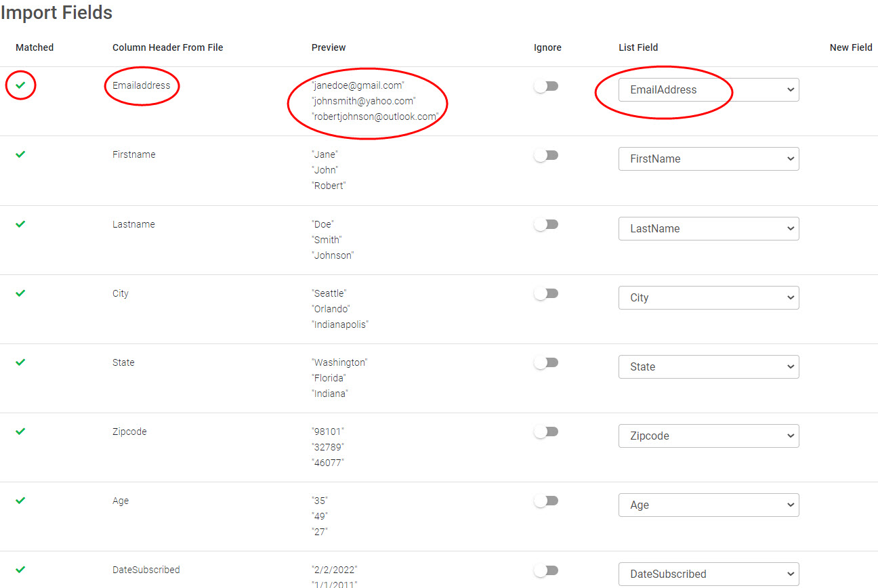Image resolution: width=878 pixels, height=588 pixels.
Task: Click the green checkmark next to Zipcode
Action: point(20,431)
